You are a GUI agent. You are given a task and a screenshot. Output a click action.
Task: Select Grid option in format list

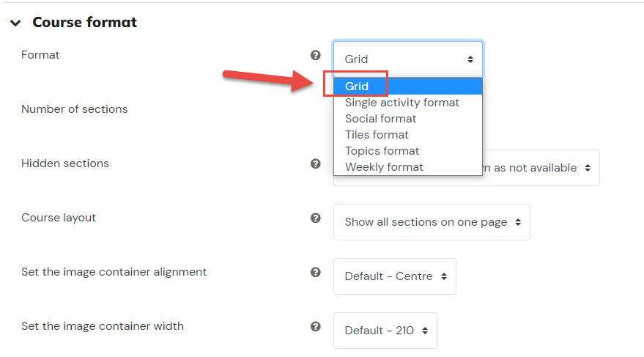408,87
